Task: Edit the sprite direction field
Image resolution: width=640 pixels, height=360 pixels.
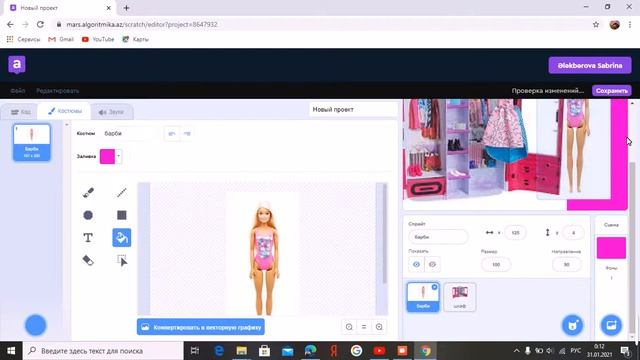Action: [x=567, y=264]
